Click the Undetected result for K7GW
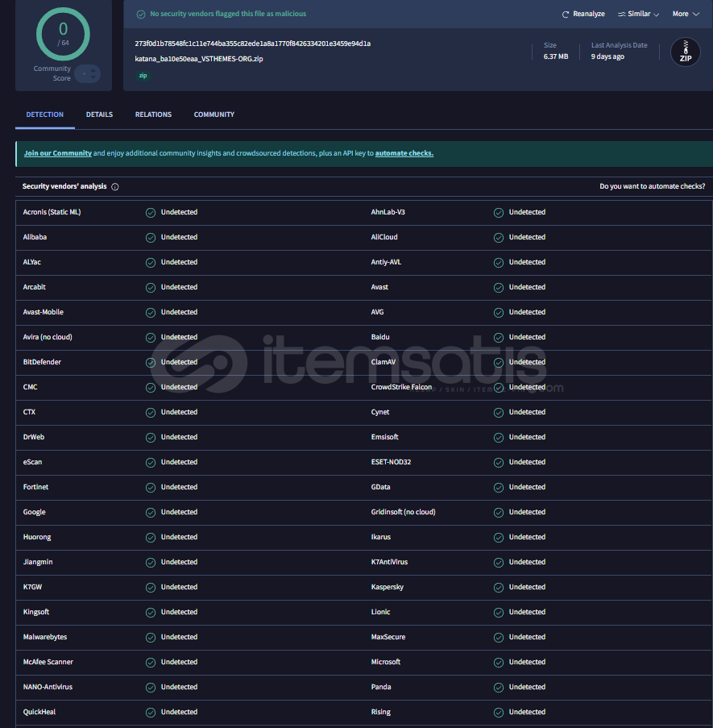This screenshot has height=728, width=713. pos(179,588)
